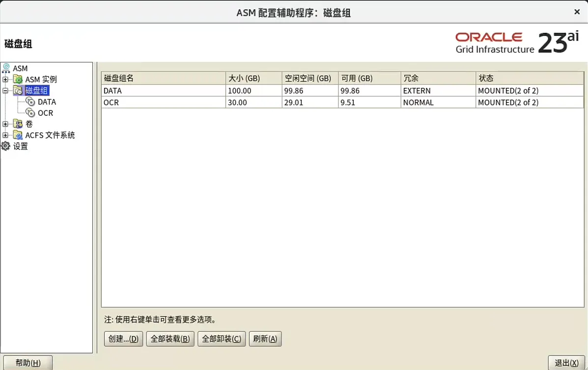The width and height of the screenshot is (588, 370).
Task: Click the OCR disk group icon in tree
Action: 29,113
